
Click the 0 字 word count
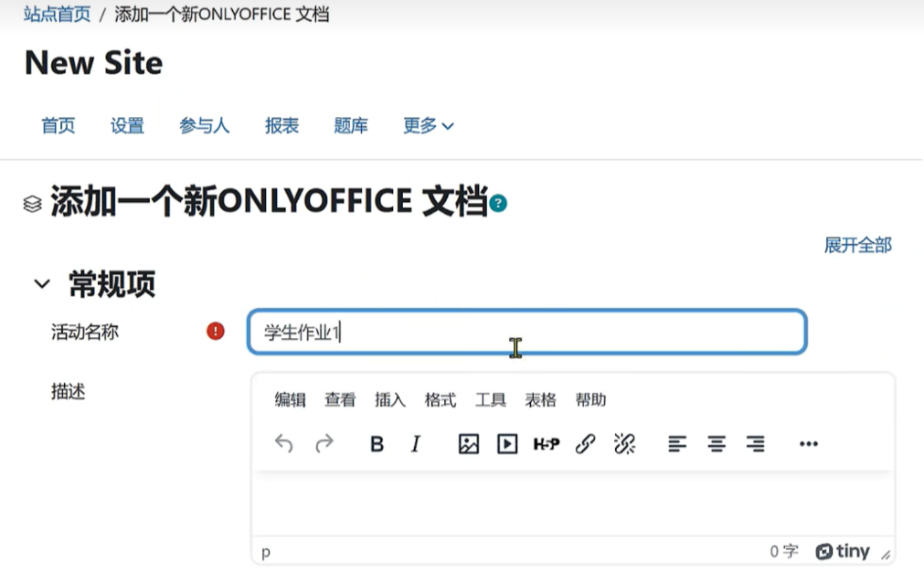click(784, 551)
